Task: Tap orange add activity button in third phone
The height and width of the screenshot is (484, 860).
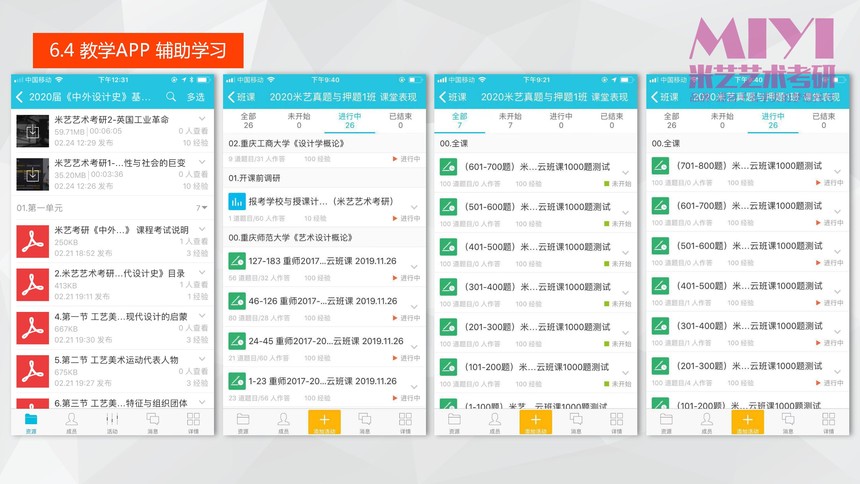Action: 535,422
